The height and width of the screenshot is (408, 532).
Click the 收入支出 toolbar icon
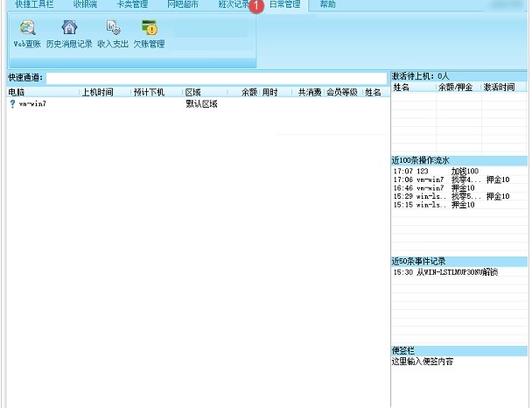coord(113,28)
